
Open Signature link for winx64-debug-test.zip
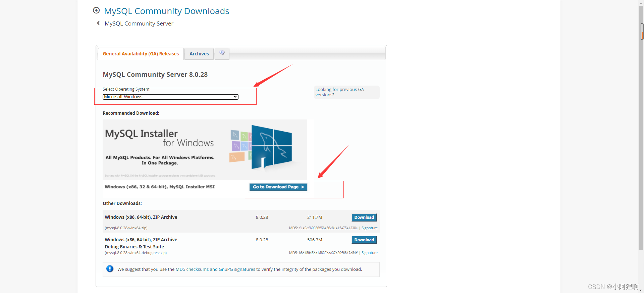[x=369, y=253]
